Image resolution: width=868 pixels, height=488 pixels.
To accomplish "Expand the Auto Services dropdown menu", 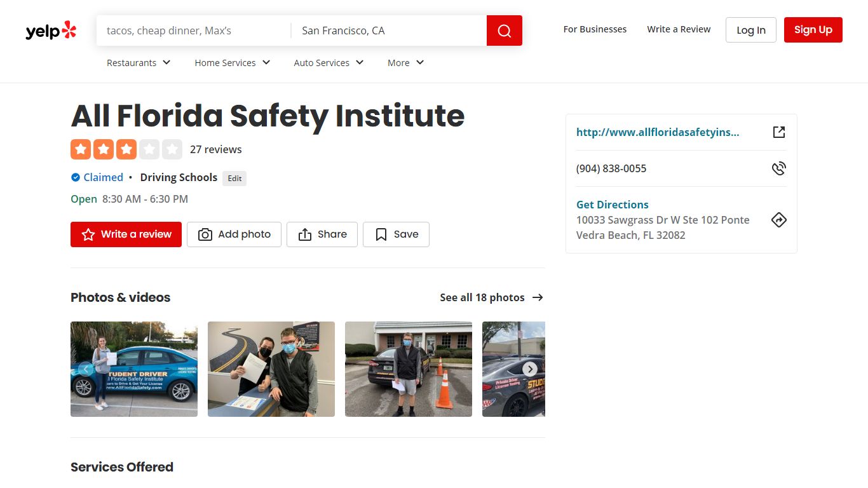I will pos(329,62).
